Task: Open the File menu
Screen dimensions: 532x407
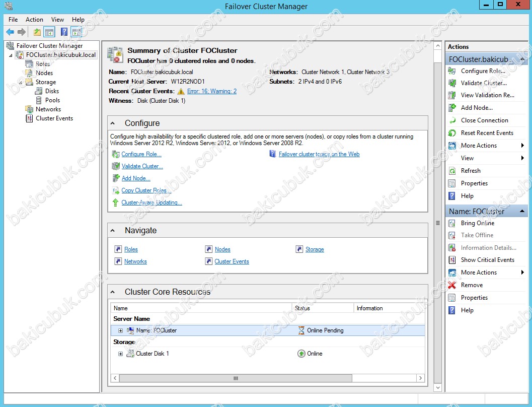Action: pyautogui.click(x=13, y=19)
